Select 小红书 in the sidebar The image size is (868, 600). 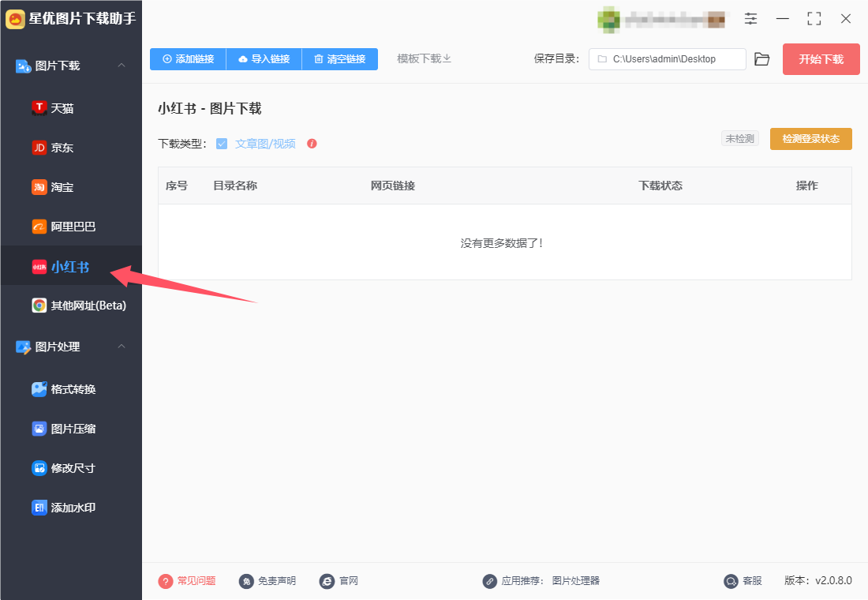click(x=71, y=265)
